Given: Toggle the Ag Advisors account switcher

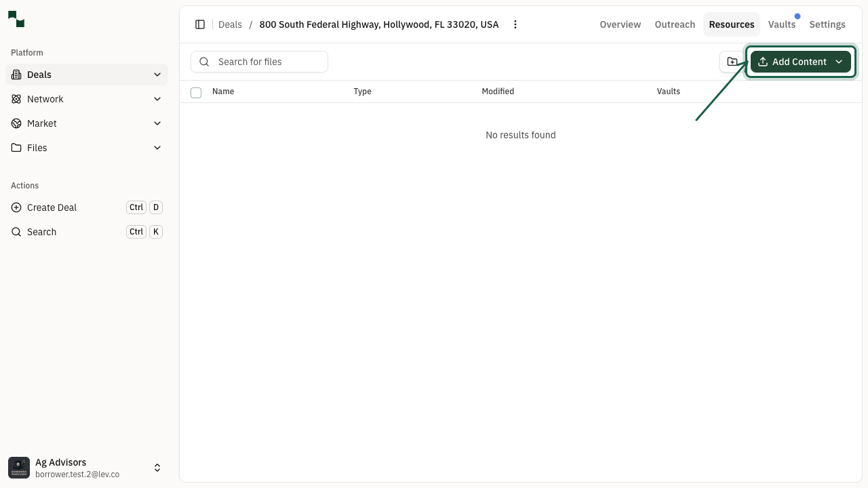Looking at the screenshot, I should (x=157, y=468).
